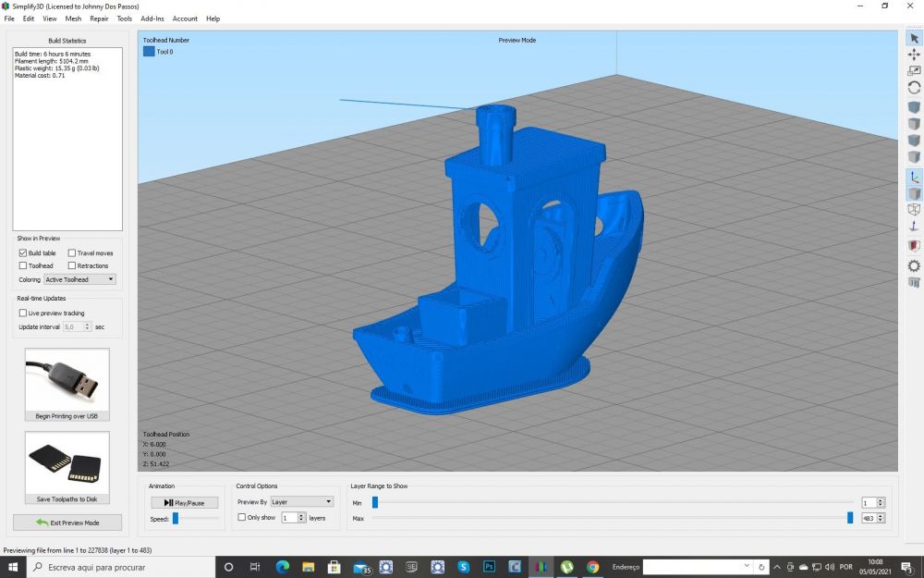This screenshot has height=578, width=924.
Task: Activate the translate/move model tool
Action: tap(914, 55)
